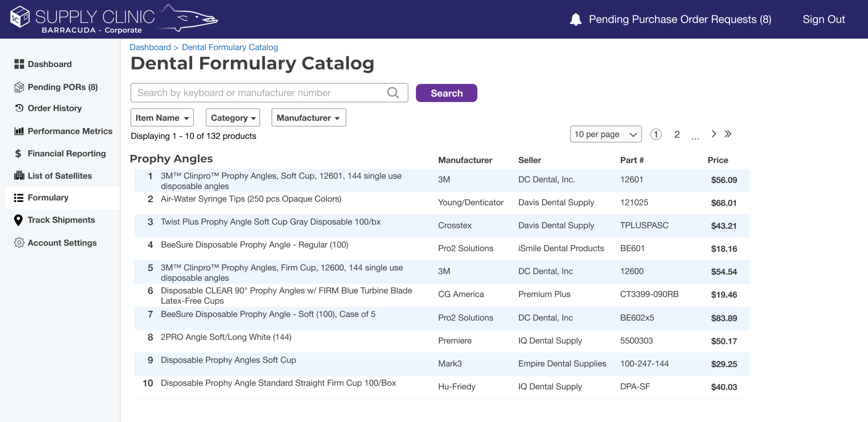Click the Seller column header
This screenshot has height=422, width=868.
point(529,160)
